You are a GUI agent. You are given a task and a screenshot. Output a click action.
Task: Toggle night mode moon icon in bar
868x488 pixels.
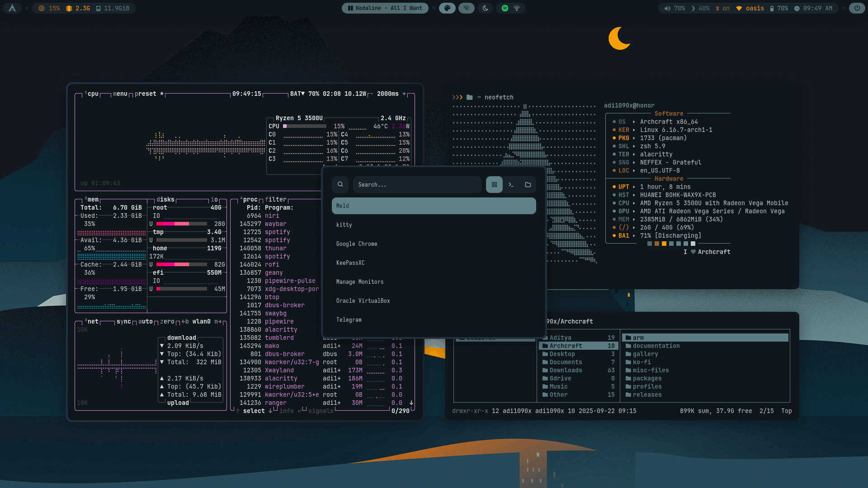(x=486, y=8)
